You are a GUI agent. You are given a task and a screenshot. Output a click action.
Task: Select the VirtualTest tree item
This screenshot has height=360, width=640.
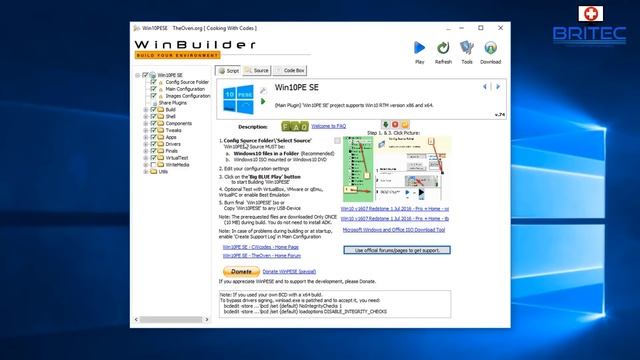click(x=177, y=158)
